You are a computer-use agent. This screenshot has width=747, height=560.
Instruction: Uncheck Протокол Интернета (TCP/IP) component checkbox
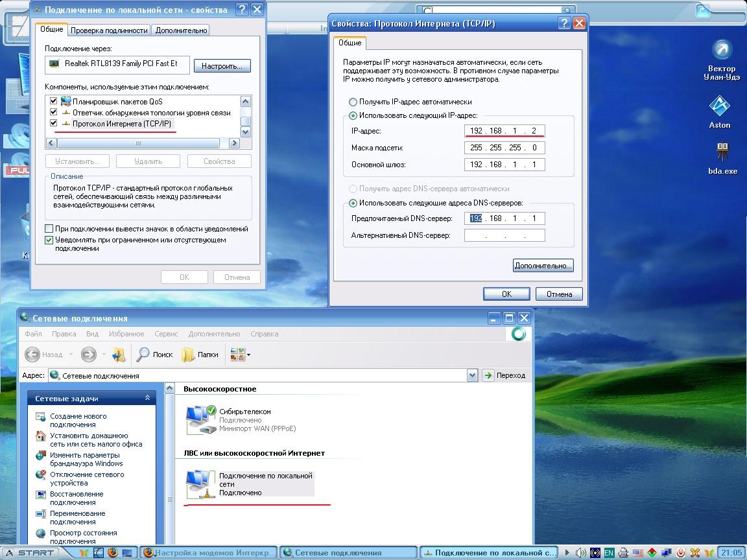[x=54, y=123]
